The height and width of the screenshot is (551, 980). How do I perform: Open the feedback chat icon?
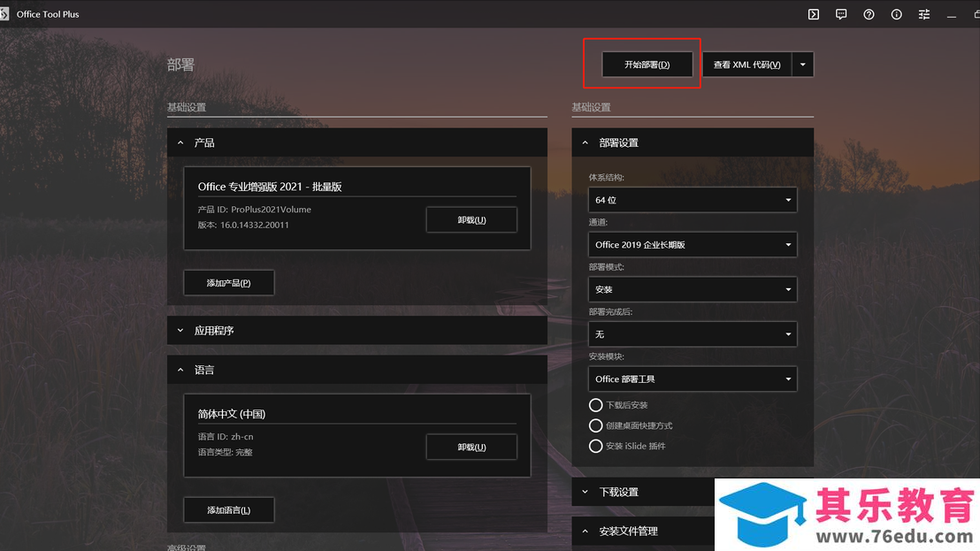(841, 14)
